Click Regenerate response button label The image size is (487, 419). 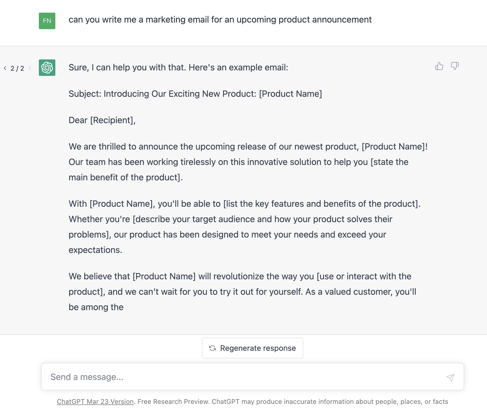tap(258, 348)
